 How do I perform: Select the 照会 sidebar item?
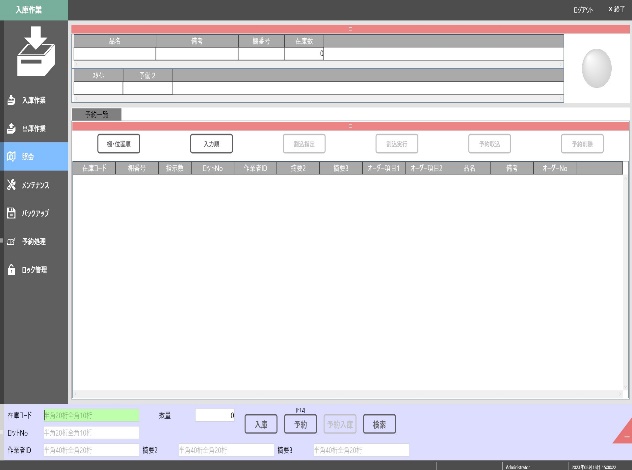click(x=34, y=156)
